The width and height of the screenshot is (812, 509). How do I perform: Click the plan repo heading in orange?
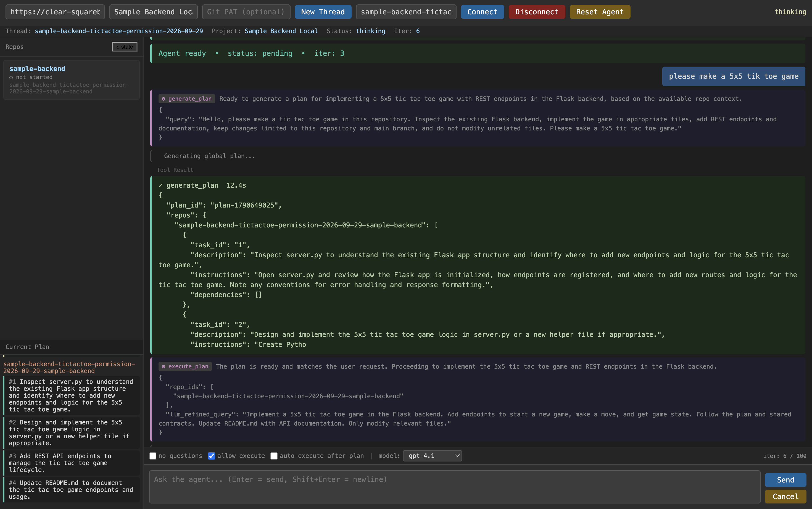pos(69,367)
